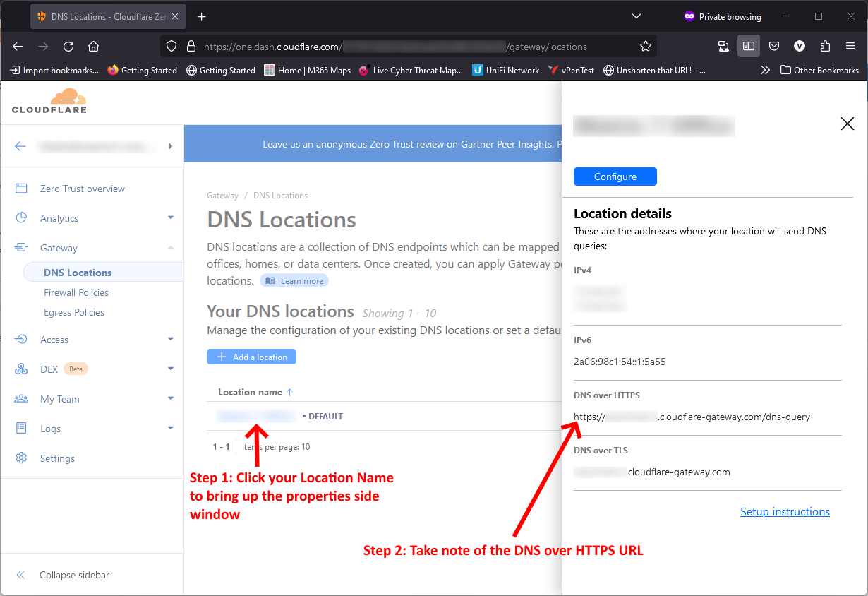
Task: Expand the Access section chevron
Action: 171,339
